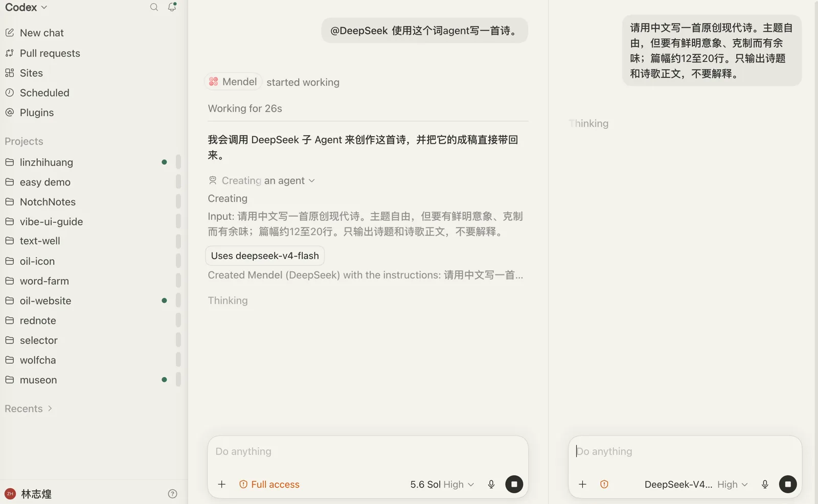The height and width of the screenshot is (504, 818).
Task: Click the Uses deepseek-v4-flash chip
Action: click(x=265, y=256)
